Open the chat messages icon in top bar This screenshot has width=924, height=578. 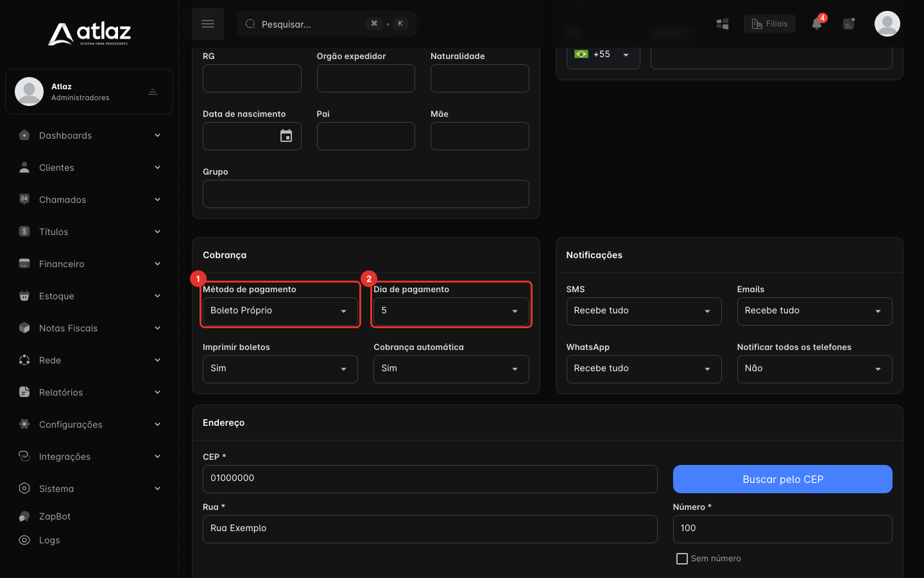(x=849, y=24)
